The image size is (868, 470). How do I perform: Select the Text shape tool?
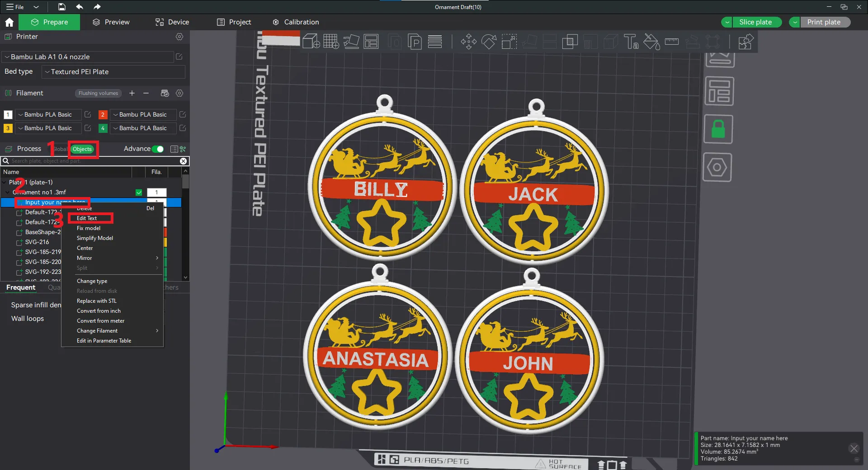tap(631, 42)
